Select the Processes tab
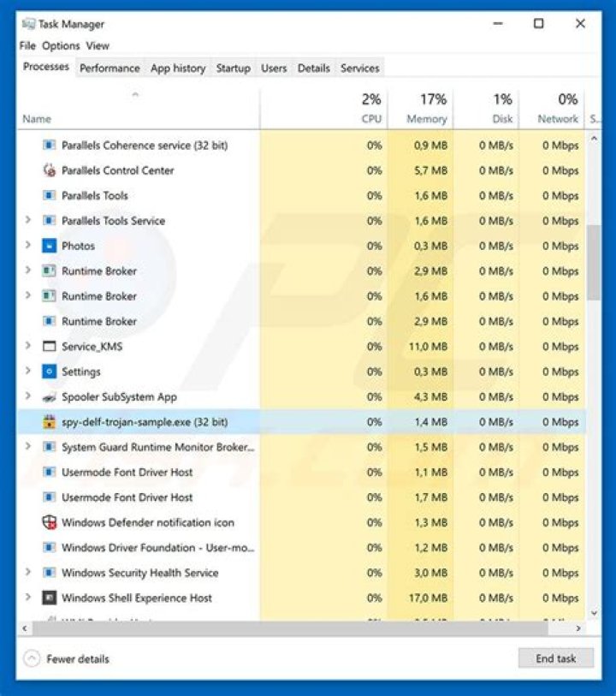 click(x=46, y=67)
